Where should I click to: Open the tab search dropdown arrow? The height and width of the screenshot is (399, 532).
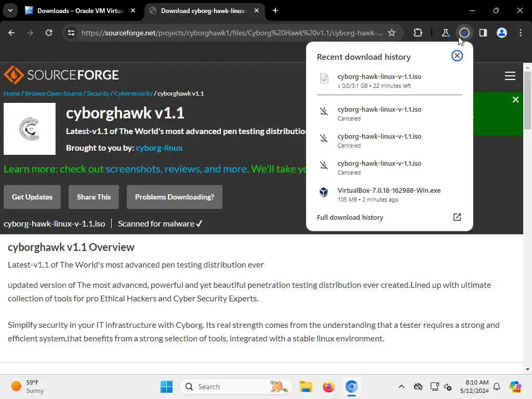coord(10,10)
